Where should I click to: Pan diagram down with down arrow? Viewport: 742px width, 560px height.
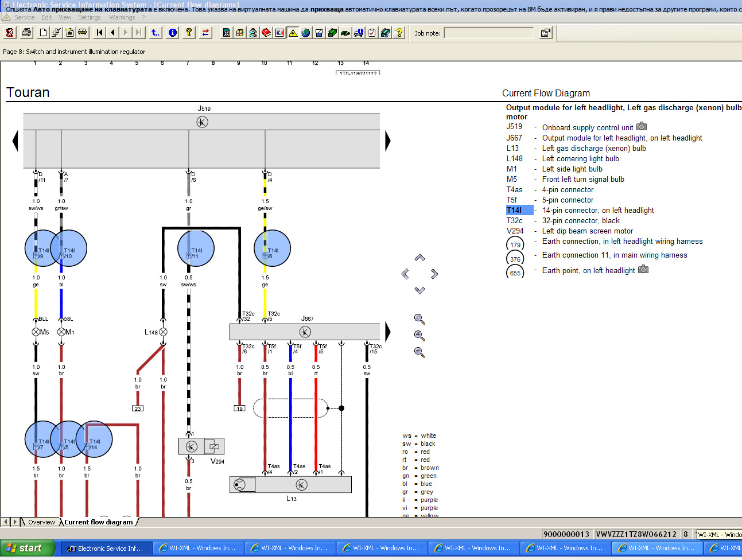419,290
